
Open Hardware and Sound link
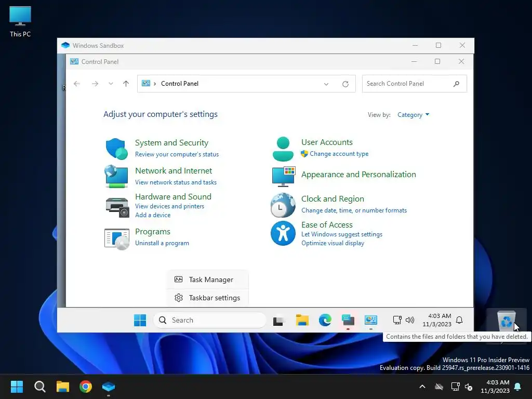(x=173, y=197)
